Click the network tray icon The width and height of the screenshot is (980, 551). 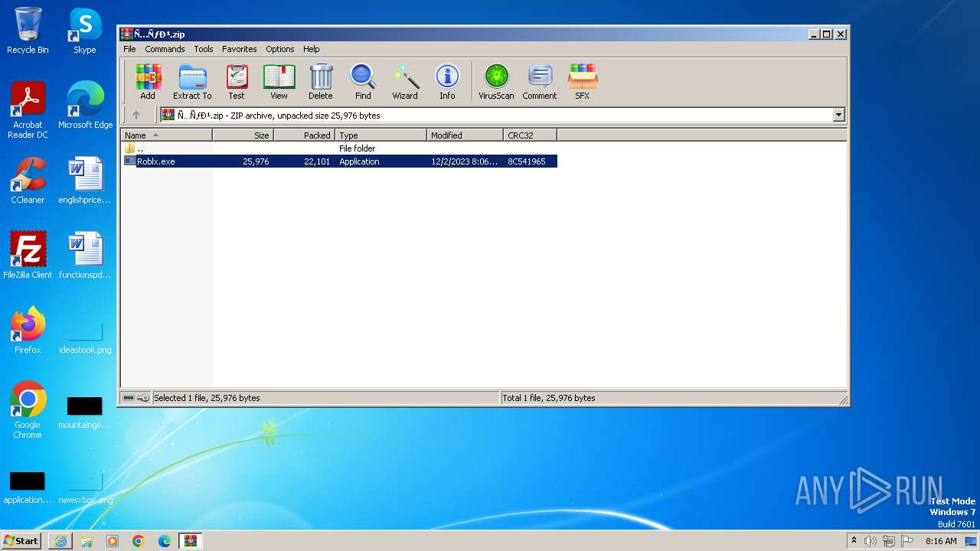click(889, 541)
